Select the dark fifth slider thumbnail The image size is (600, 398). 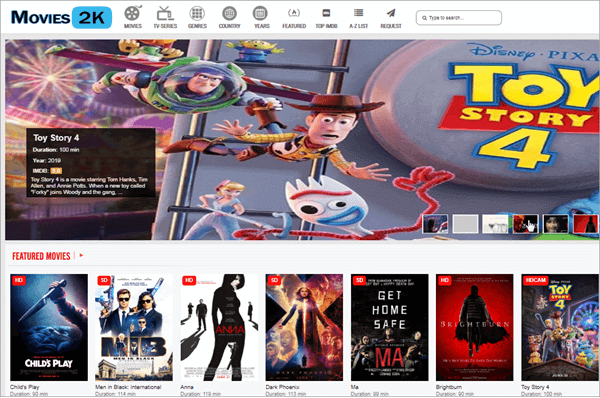coord(556,224)
